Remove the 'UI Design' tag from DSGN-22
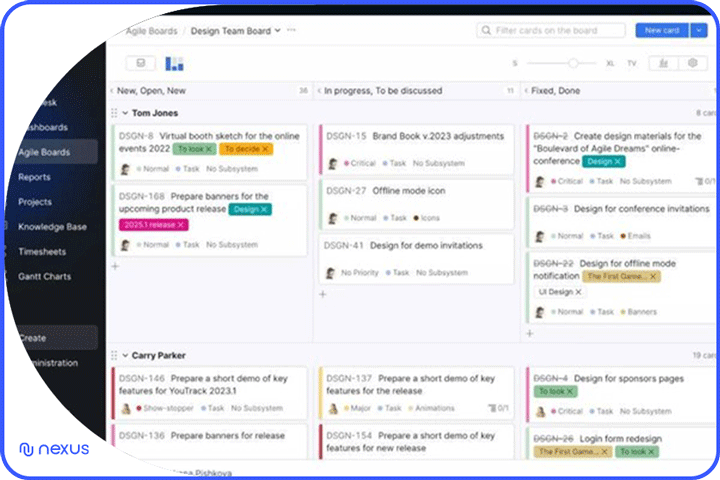 click(x=577, y=292)
